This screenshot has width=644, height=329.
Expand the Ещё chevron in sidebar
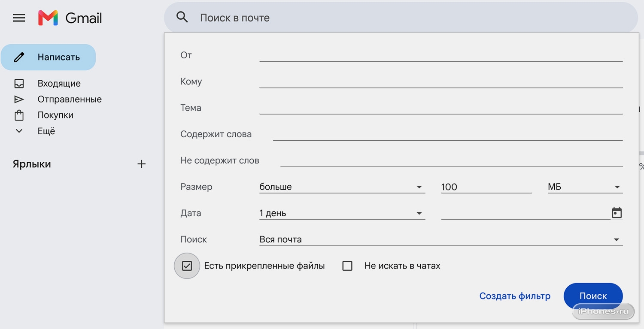point(19,131)
